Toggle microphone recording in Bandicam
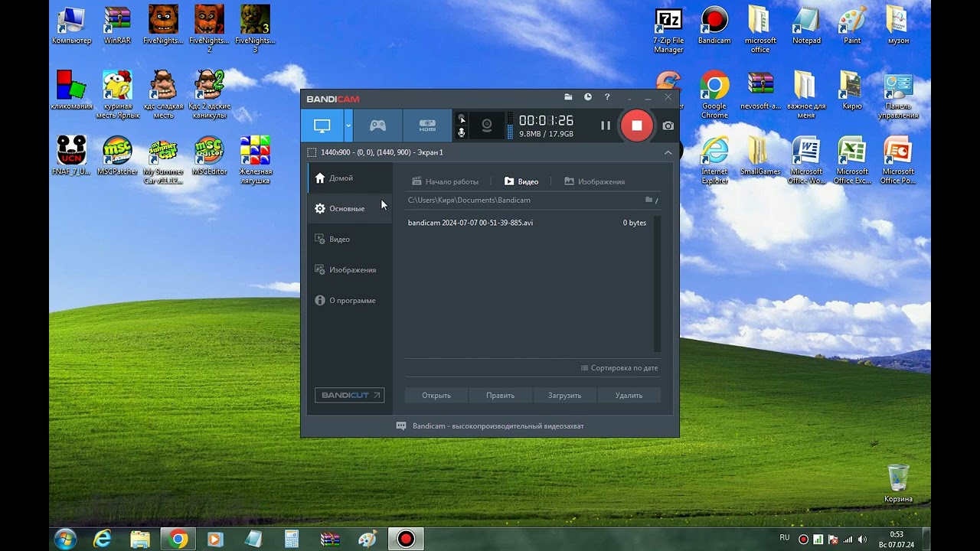This screenshot has height=551, width=980. point(462,132)
